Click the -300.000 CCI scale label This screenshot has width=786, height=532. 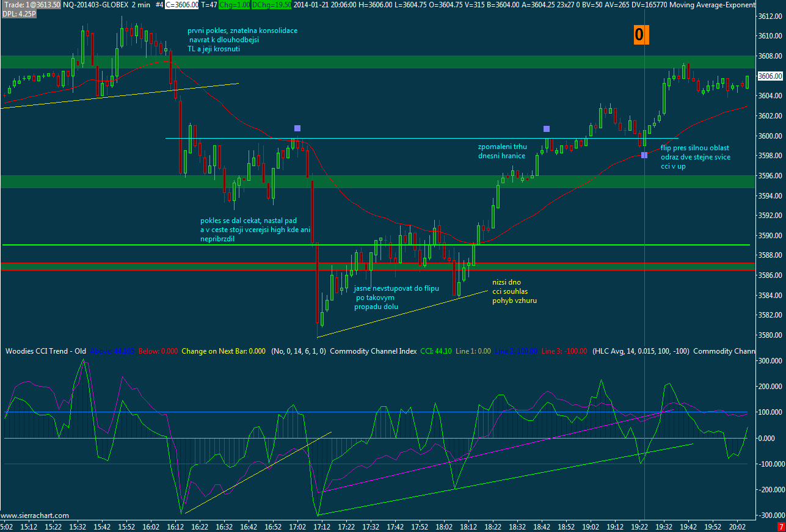[x=770, y=516]
